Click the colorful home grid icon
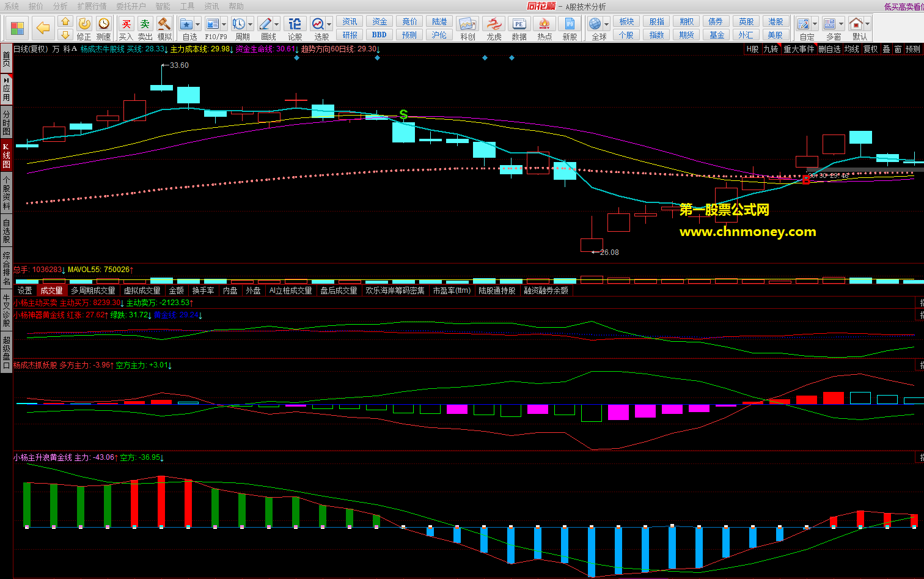The height and width of the screenshot is (579, 924). (18, 28)
